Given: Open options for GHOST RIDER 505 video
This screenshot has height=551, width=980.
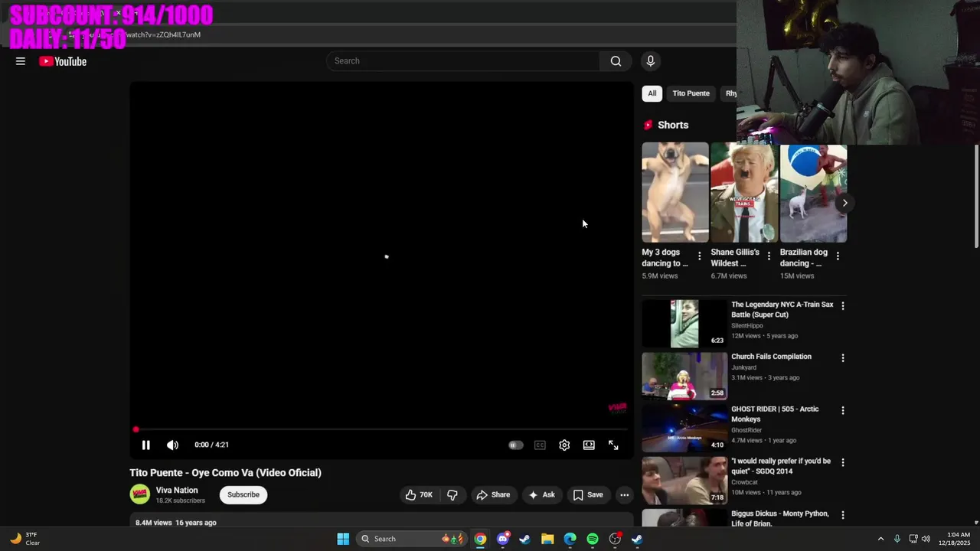Looking at the screenshot, I should [843, 411].
